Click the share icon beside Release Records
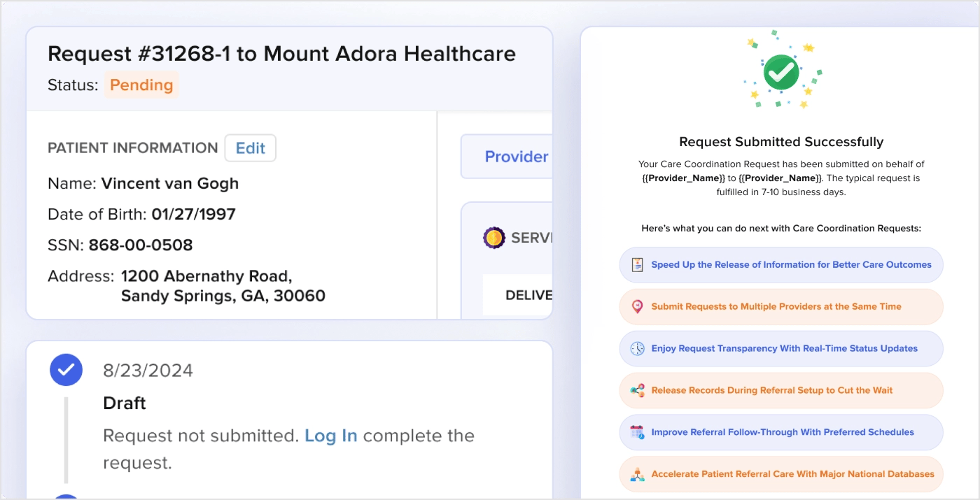 (x=637, y=391)
